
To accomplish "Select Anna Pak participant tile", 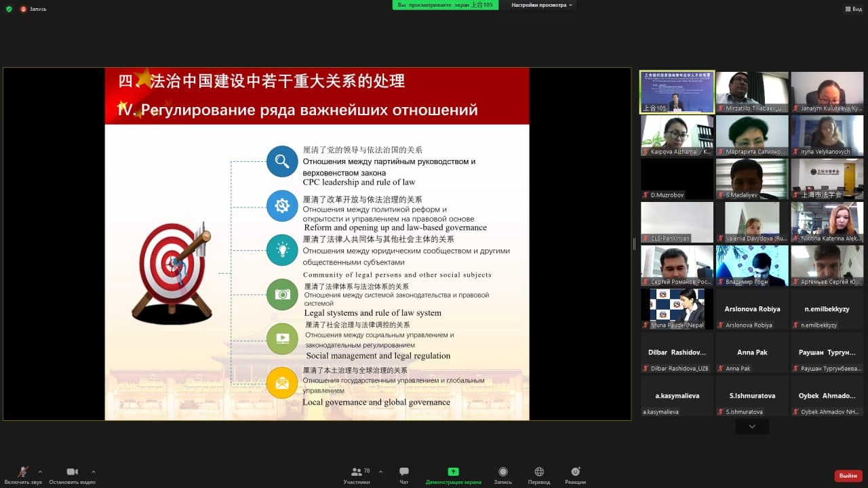I will coord(752,352).
